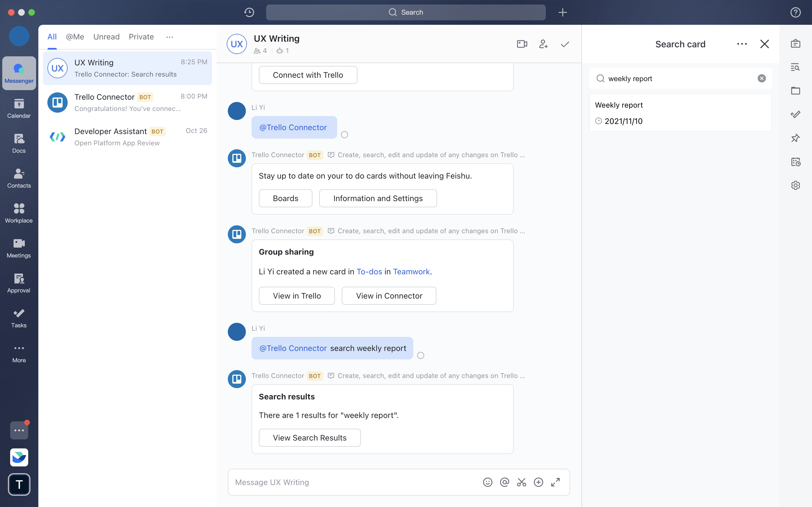Expand UX Writing group header options
812x507 pixels.
tap(565, 44)
